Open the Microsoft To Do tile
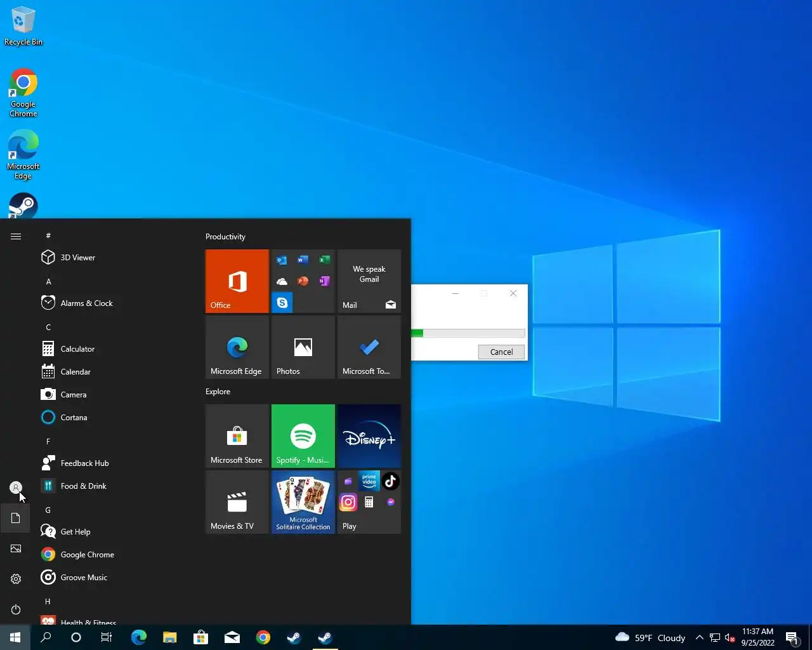Image resolution: width=812 pixels, height=650 pixels. 369,347
